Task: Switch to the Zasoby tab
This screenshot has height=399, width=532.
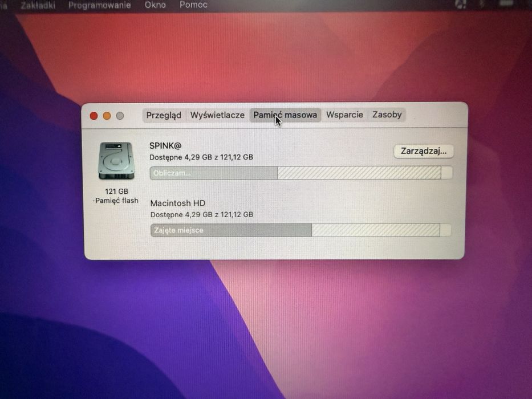Action: (x=387, y=115)
